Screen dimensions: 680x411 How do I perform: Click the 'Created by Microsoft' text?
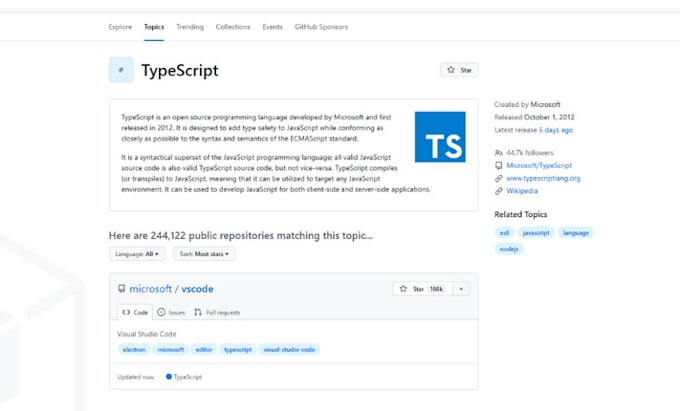[527, 104]
